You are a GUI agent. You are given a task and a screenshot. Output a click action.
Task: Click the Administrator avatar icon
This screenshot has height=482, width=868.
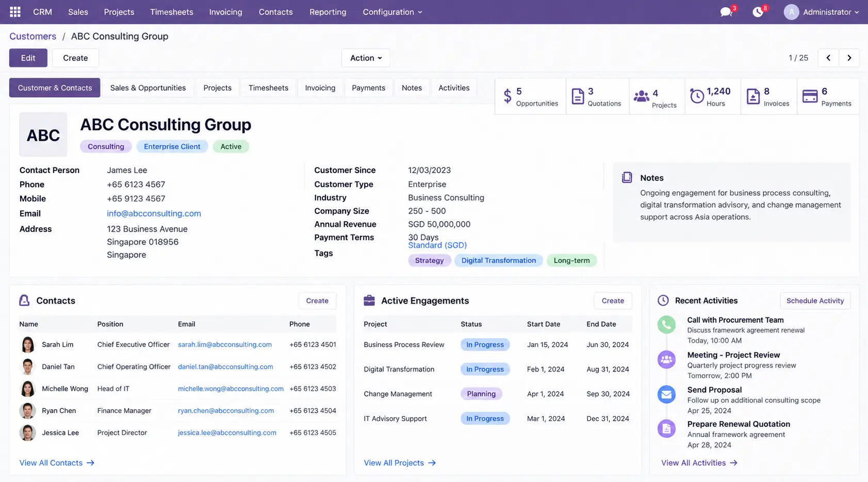coord(791,12)
